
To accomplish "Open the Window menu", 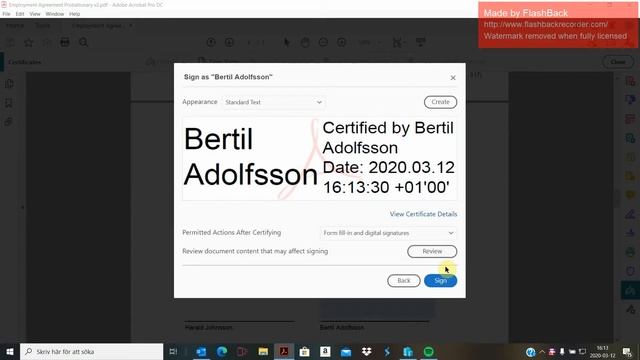I will click(55, 14).
